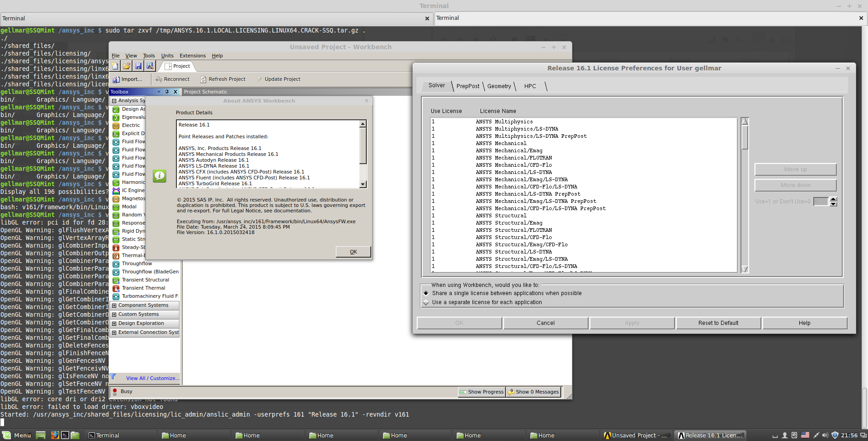Select the Throughflow system icon
868x441 pixels.
(116, 264)
